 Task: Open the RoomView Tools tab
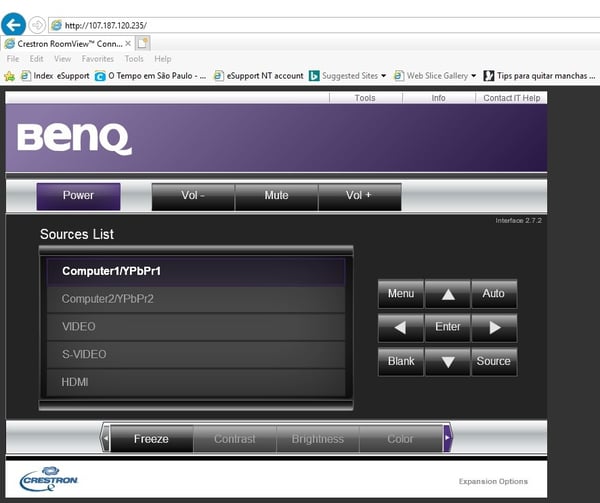tap(365, 98)
